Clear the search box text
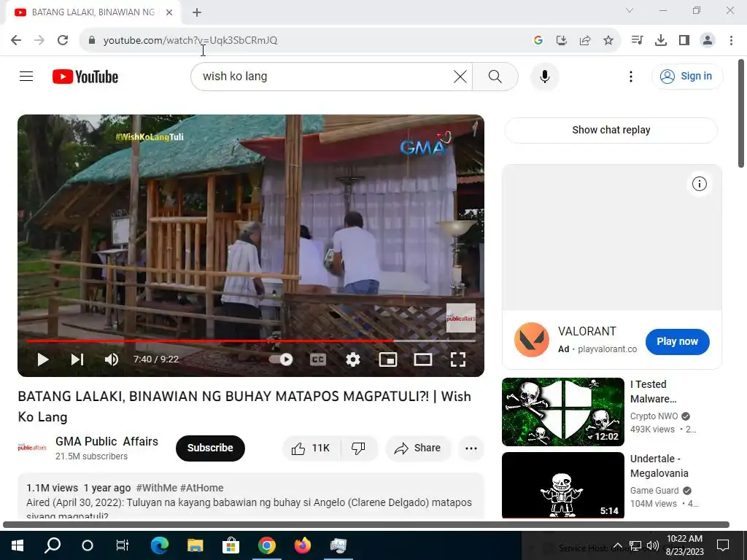 (x=460, y=76)
